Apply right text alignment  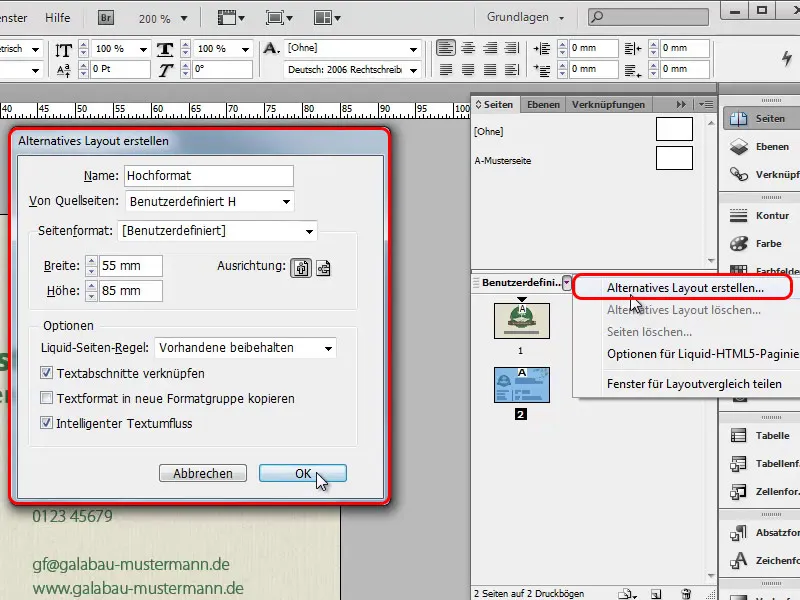point(490,48)
